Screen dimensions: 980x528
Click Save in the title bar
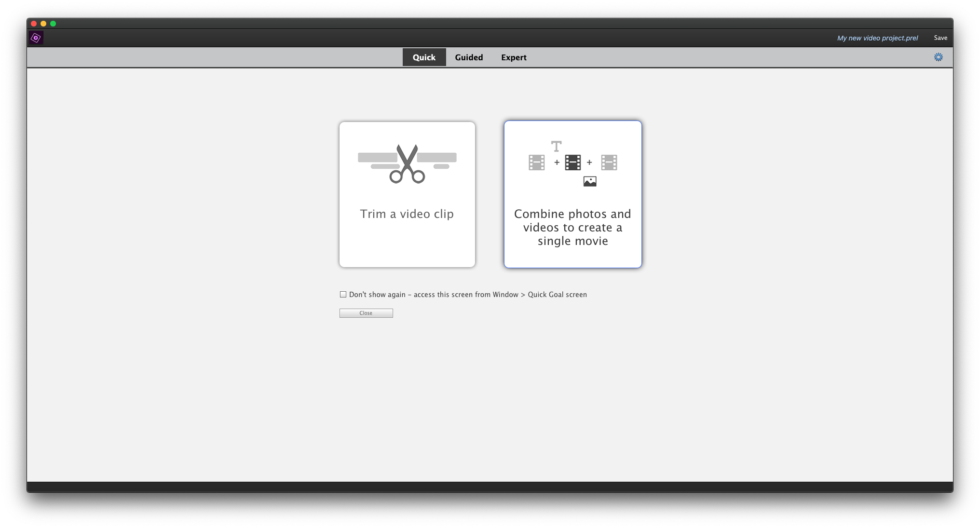[940, 38]
